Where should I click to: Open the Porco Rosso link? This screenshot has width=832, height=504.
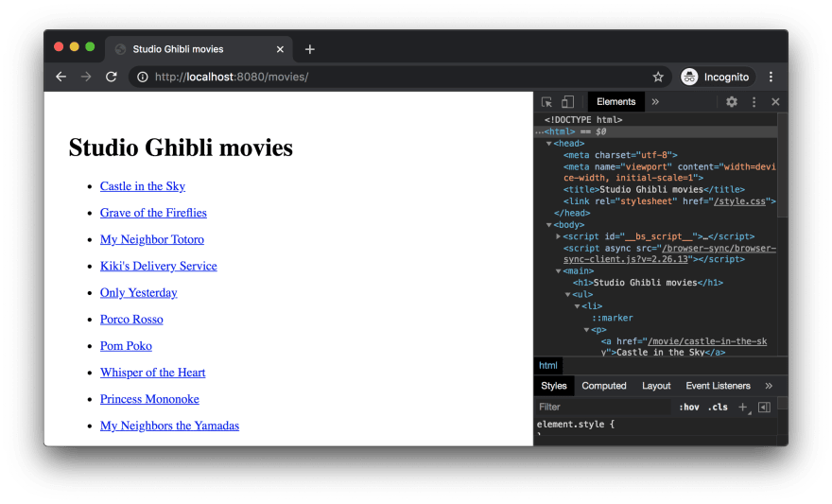coord(131,319)
